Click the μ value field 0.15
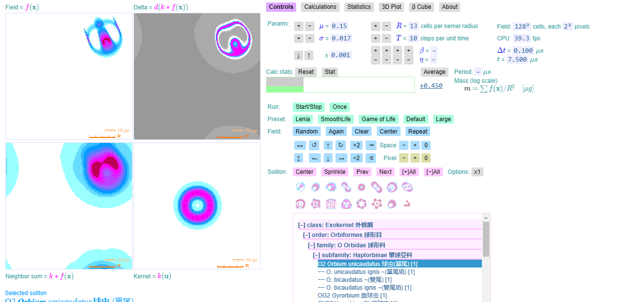Image resolution: width=644 pixels, height=302 pixels. tap(339, 26)
